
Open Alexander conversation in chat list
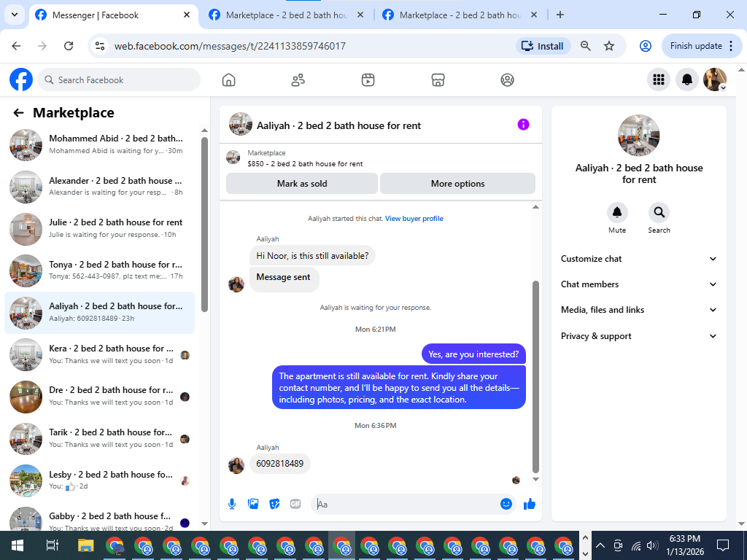99,186
